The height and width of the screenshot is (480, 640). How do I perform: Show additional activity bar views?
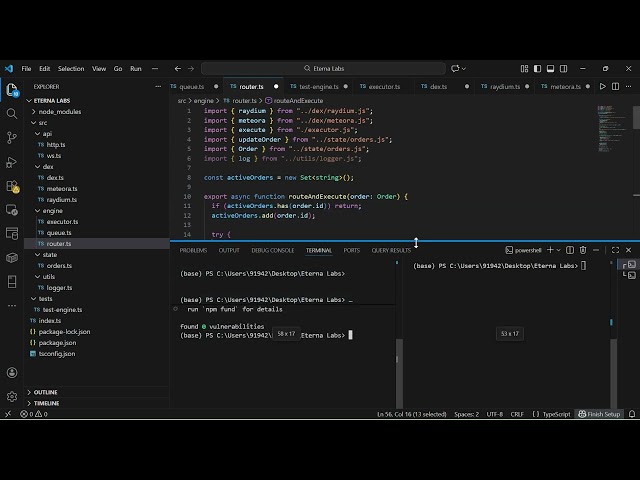tap(11, 305)
